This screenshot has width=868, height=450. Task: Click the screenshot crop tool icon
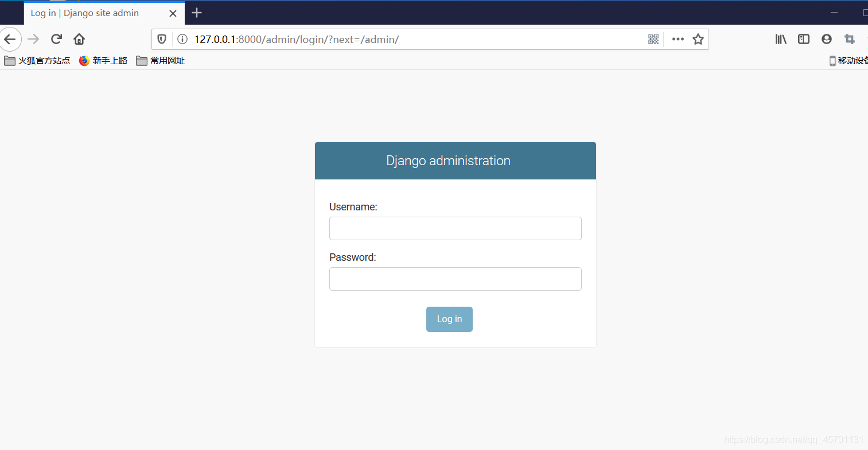[x=850, y=39]
